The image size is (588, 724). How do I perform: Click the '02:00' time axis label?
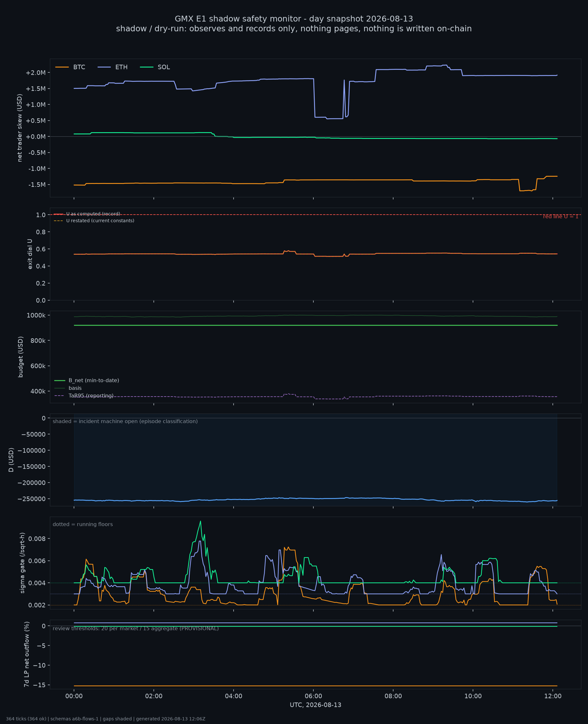point(154,696)
